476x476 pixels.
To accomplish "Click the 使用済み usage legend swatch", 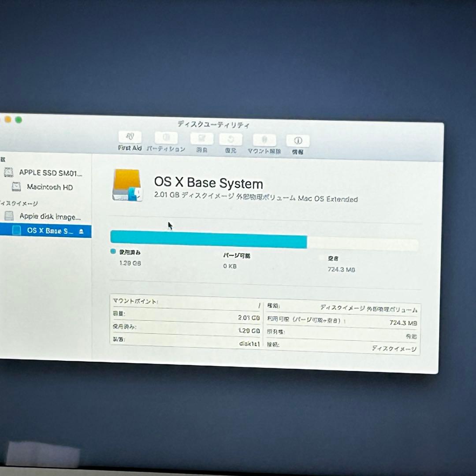I will click(113, 252).
